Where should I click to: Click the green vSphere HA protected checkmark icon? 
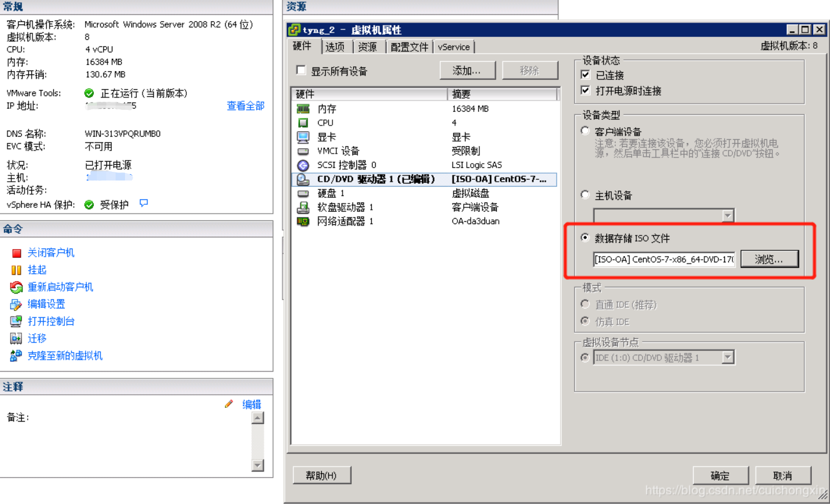89,204
